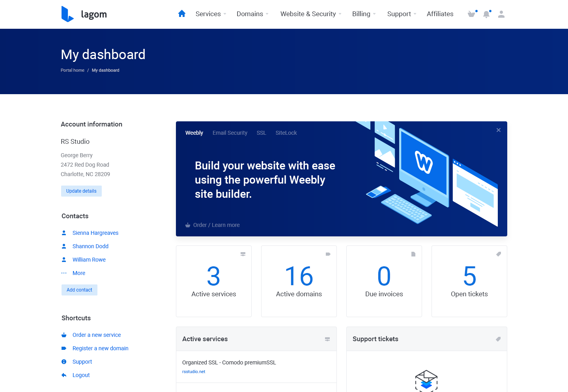Viewport: 568px width, 392px height.
Task: Open the user account profile icon
Action: pyautogui.click(x=501, y=14)
